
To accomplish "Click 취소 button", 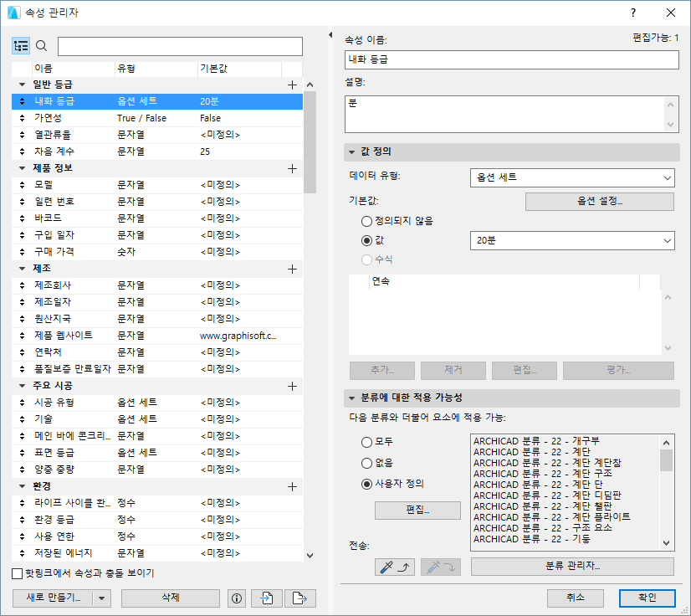I will 575,598.
